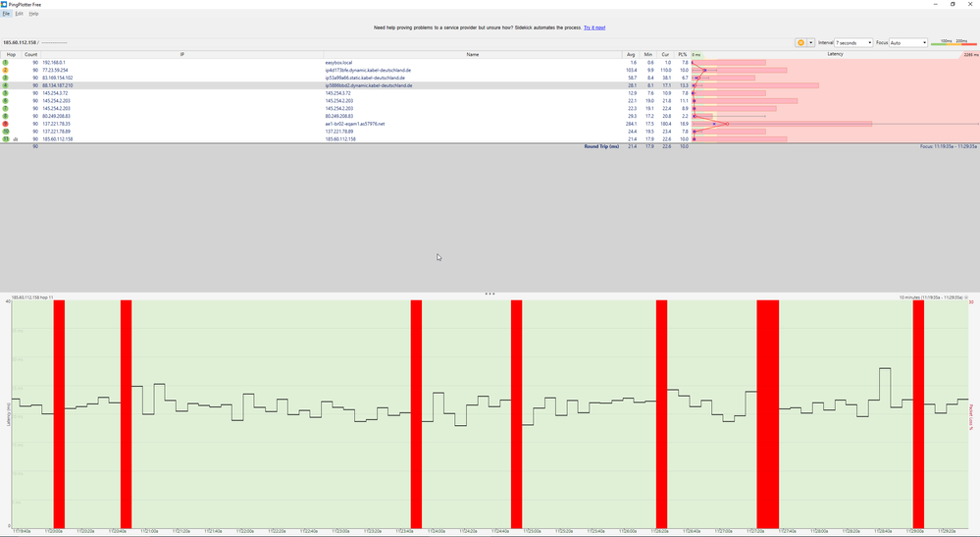Click the hop 6 green circle icon
Screen dimensions: 980x537
[x=6, y=101]
